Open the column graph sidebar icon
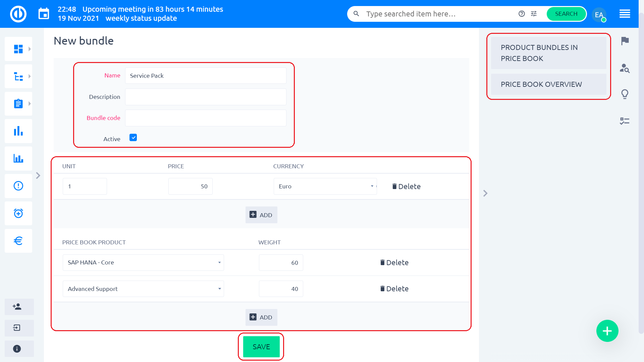The height and width of the screenshot is (362, 644). tap(18, 159)
